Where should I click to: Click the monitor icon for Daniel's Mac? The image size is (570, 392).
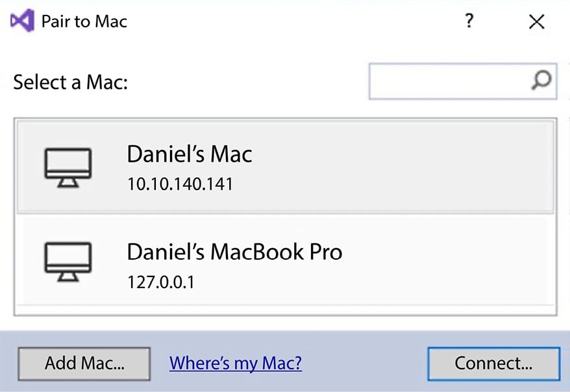[x=68, y=167]
